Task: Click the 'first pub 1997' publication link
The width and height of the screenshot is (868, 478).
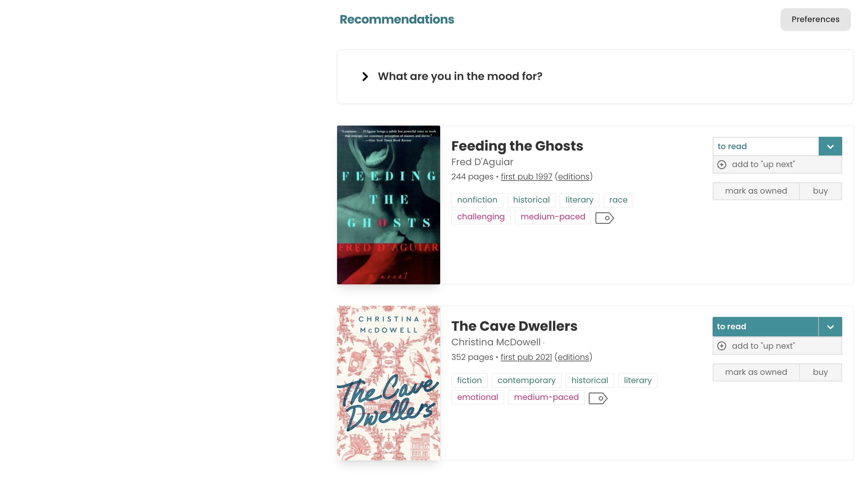Action: [526, 177]
